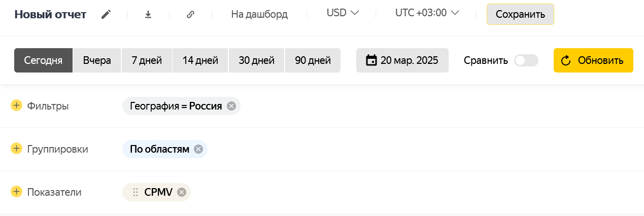
Task: Enable the Сравнить comparison switch
Action: click(526, 61)
